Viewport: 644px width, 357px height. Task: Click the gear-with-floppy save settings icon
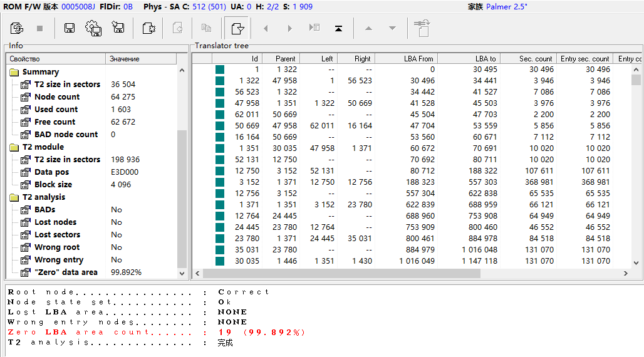pyautogui.click(x=93, y=28)
